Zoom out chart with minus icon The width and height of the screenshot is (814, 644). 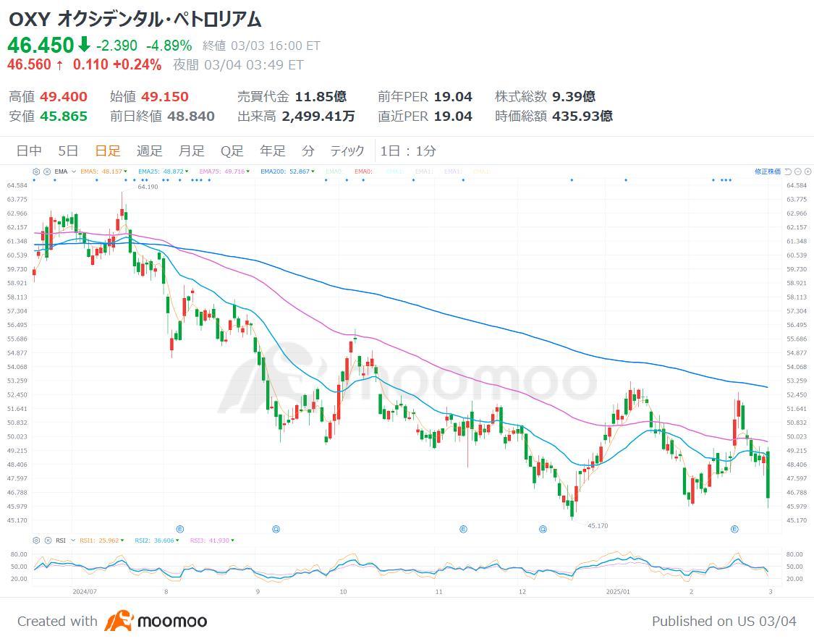pyautogui.click(x=797, y=171)
